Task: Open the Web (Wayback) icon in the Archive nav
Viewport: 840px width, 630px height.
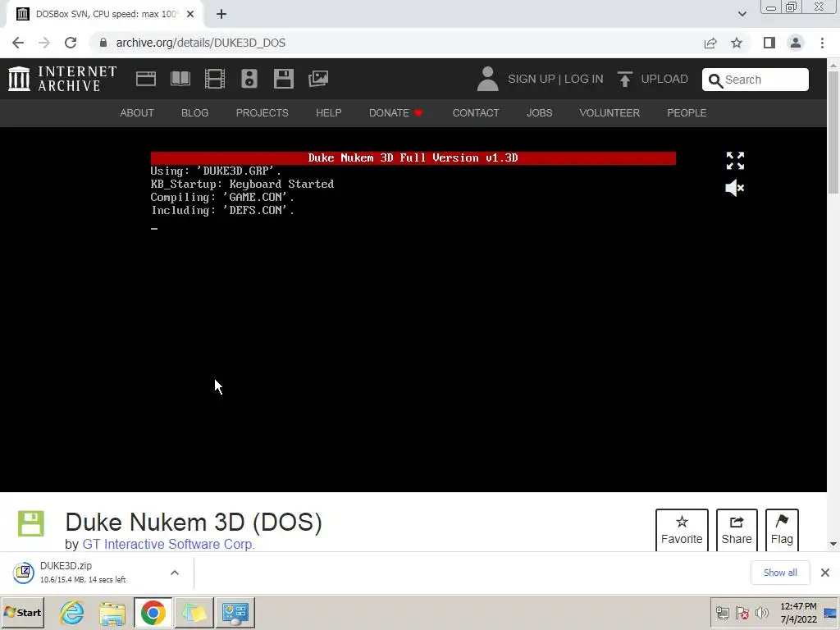Action: click(146, 79)
